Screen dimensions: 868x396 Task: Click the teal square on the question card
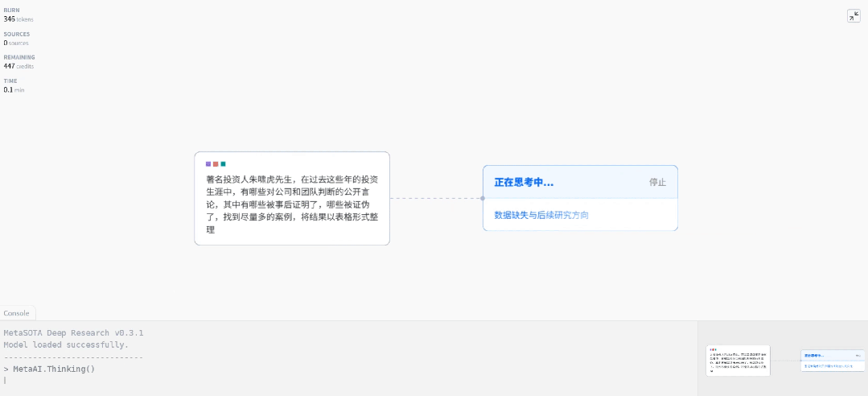coord(223,164)
